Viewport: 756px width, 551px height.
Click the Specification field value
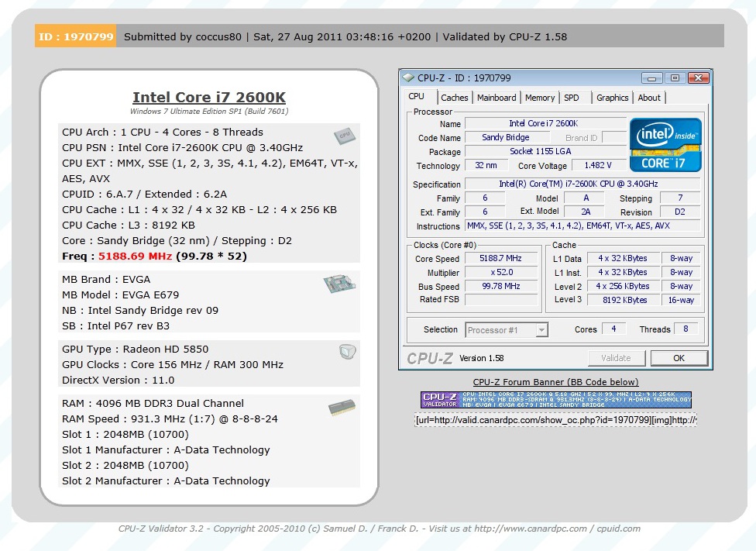coord(582,184)
